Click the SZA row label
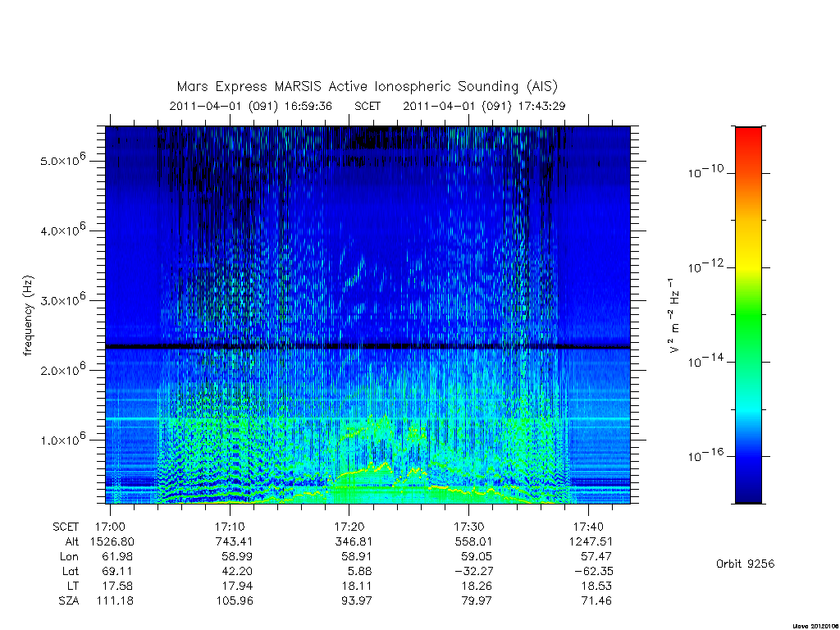The width and height of the screenshot is (840, 630). click(x=69, y=601)
